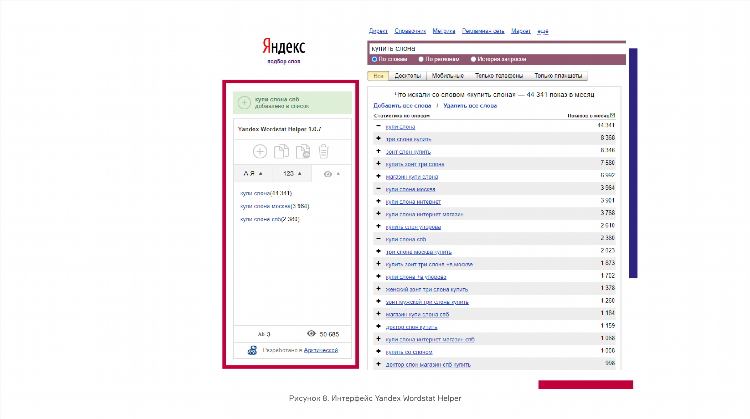Screen dimensions: 750x419
Task: Click plus icon next to 'купить зонт три слона'
Action: [x=378, y=164]
